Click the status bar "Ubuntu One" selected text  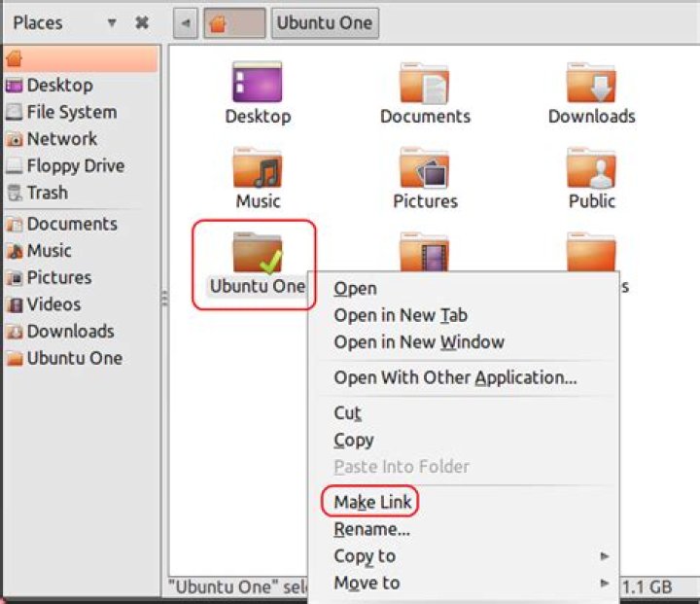[238, 586]
